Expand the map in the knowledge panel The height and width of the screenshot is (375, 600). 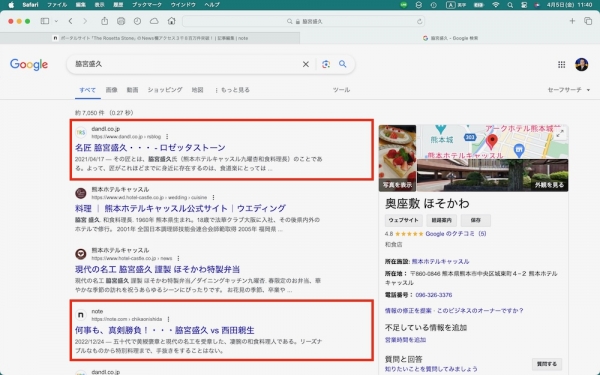tap(560, 133)
